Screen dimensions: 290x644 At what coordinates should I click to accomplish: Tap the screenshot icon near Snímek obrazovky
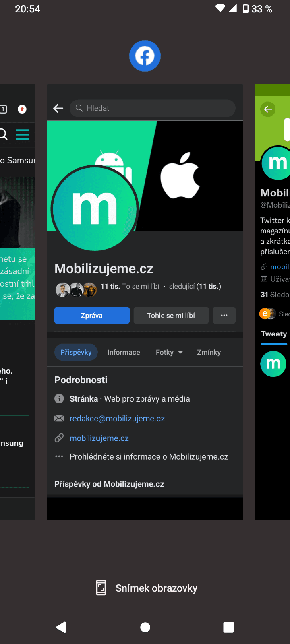coord(101,588)
